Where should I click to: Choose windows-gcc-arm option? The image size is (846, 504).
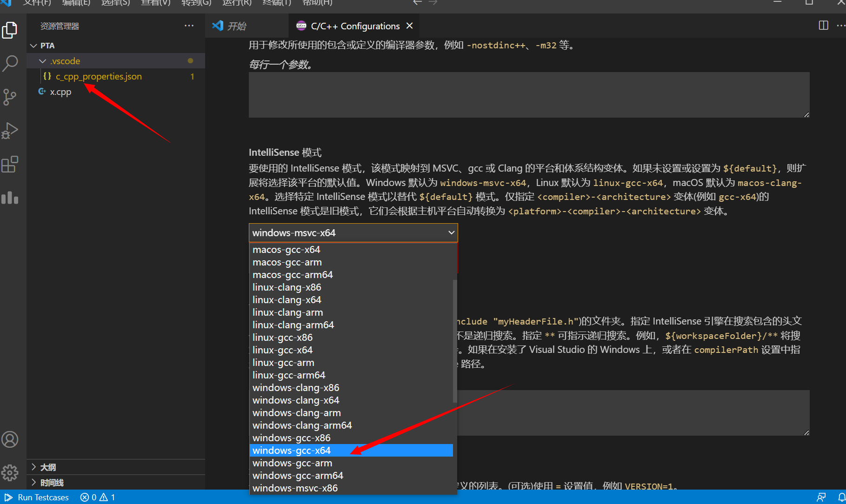tap(351, 463)
